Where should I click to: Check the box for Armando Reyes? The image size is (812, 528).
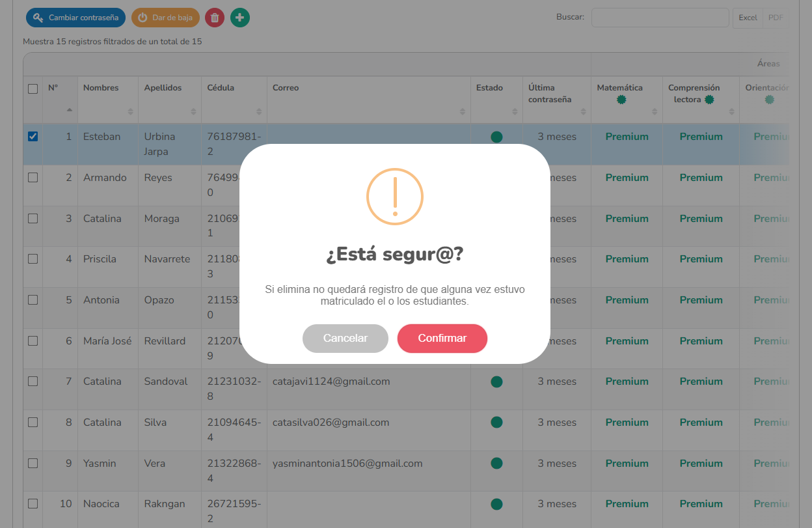[x=33, y=178]
